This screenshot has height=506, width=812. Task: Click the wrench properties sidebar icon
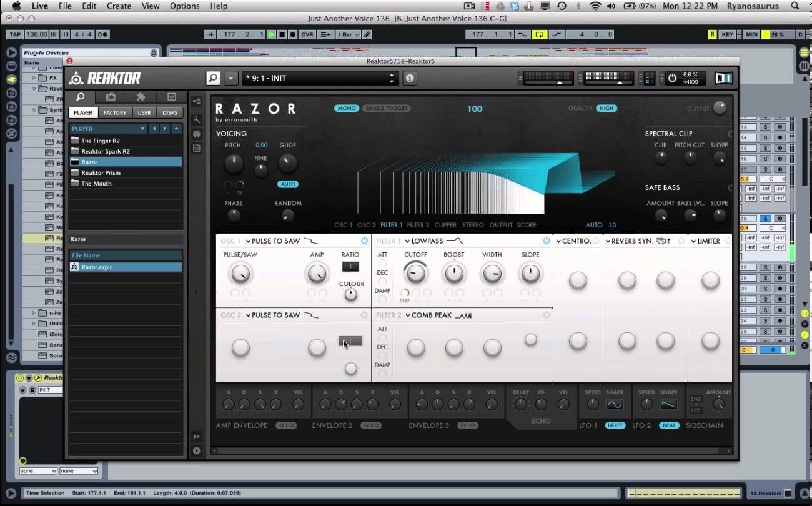[x=197, y=119]
